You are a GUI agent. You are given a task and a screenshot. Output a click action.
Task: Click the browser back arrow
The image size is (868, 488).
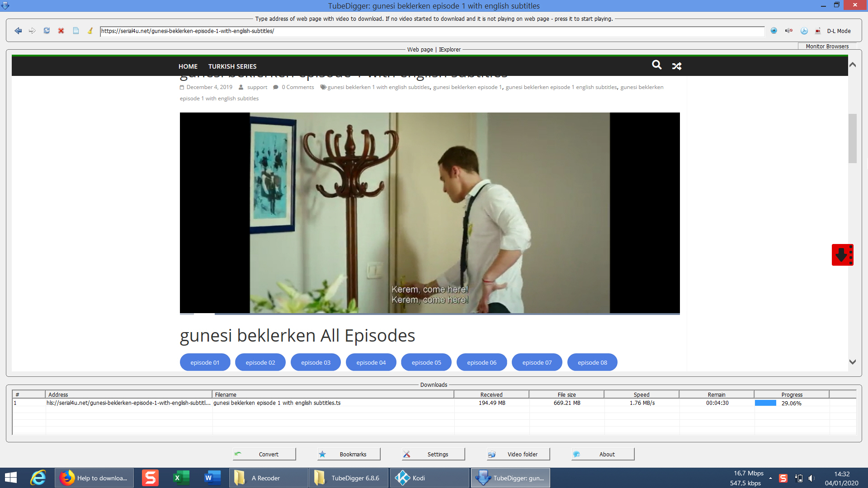click(x=18, y=31)
